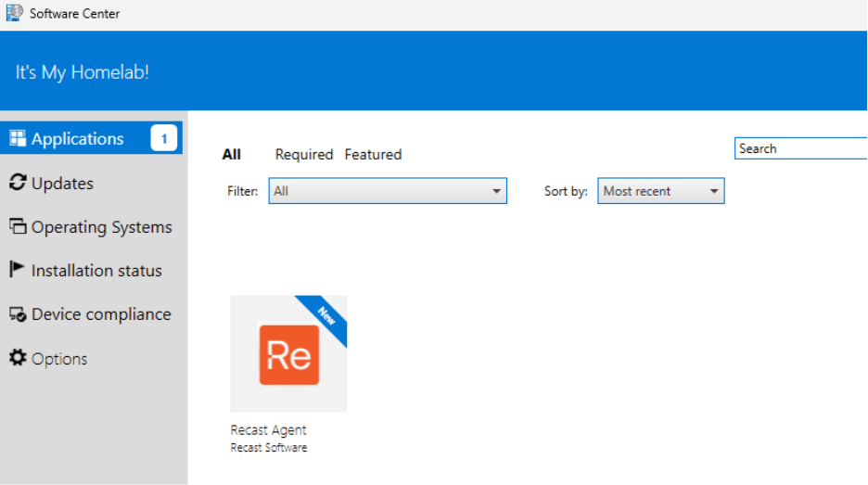Select the Operating Systems windows icon
The height and width of the screenshot is (485, 868).
click(17, 226)
